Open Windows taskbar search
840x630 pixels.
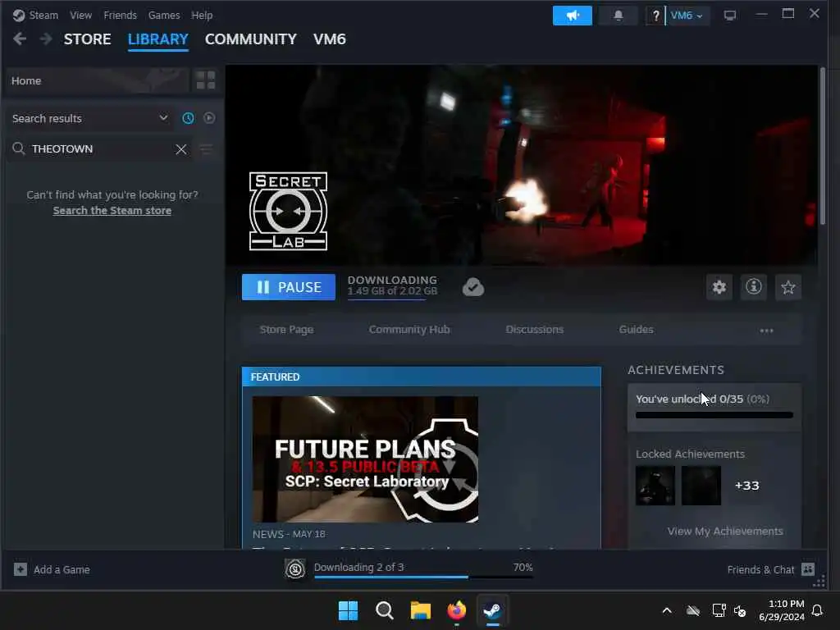[x=385, y=610]
